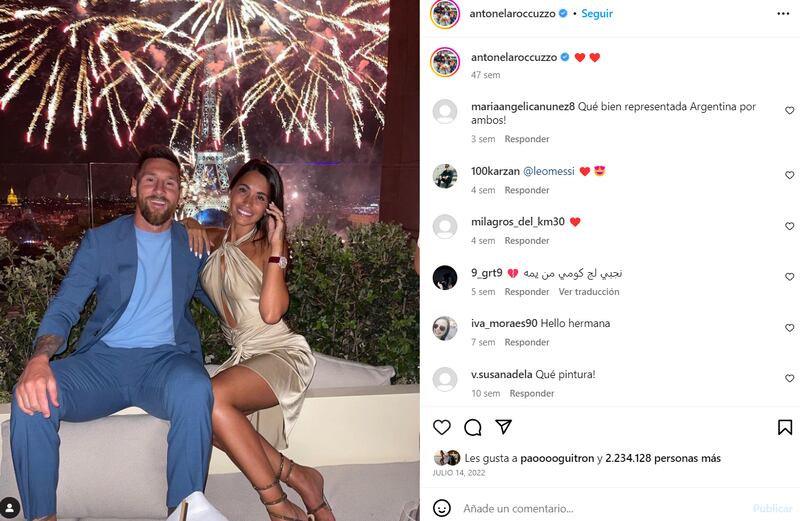Click Ver traducción on 9_grt9's comment
Screen dimensions: 800x521
589,292
